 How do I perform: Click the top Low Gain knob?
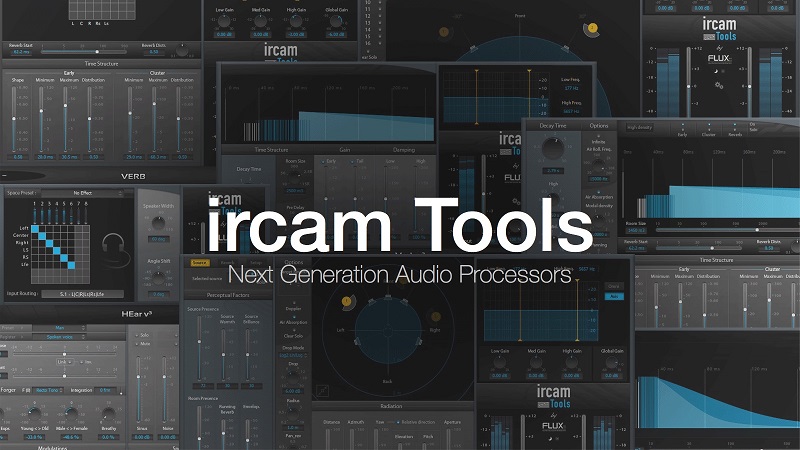click(x=224, y=21)
